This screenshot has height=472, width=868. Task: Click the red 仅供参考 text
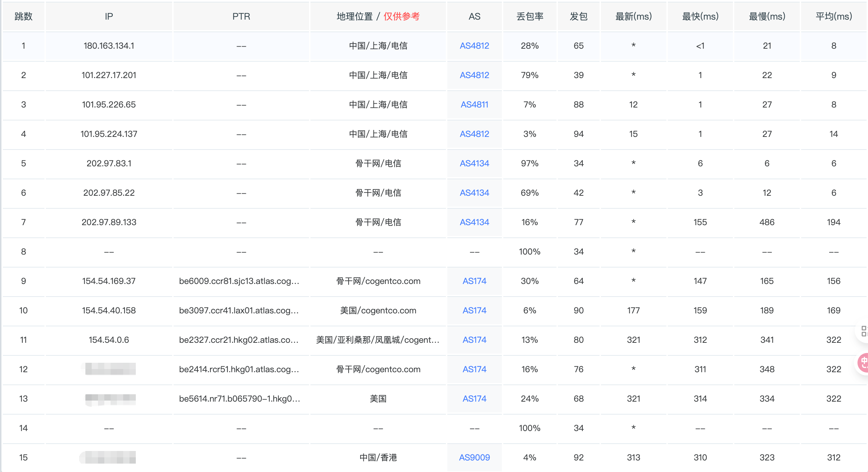[x=401, y=16]
